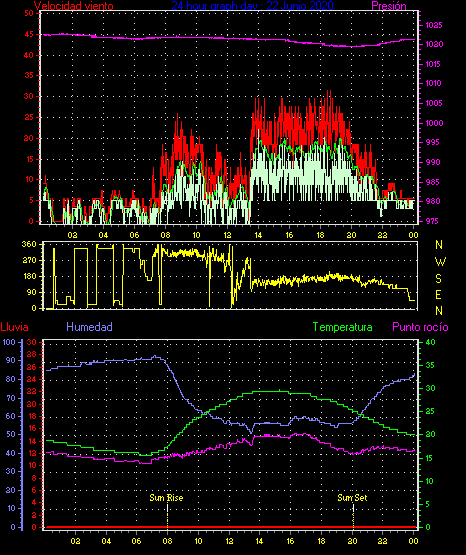Click the Humedad legend label
466x555 pixels.
[x=90, y=327]
